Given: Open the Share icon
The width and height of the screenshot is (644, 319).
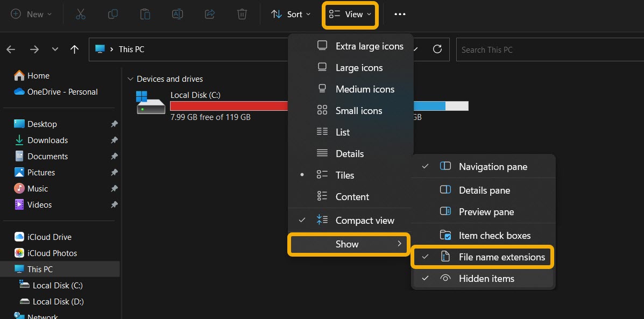Looking at the screenshot, I should pyautogui.click(x=209, y=15).
